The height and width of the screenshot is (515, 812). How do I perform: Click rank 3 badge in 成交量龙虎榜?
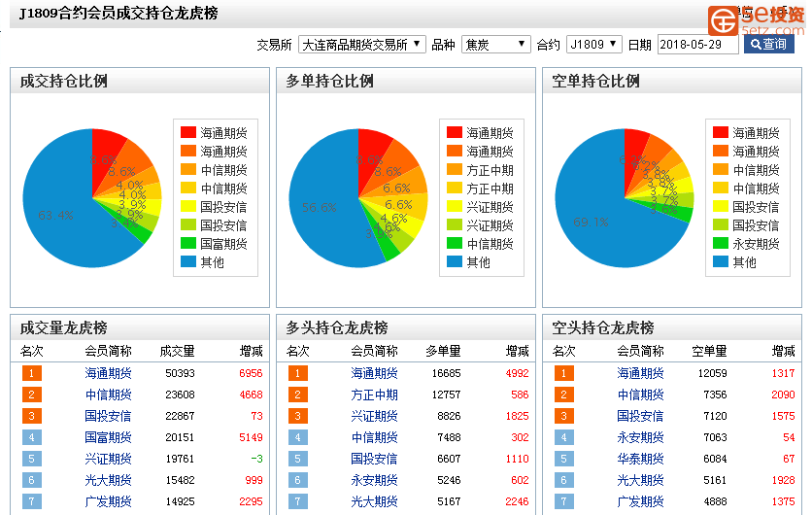(x=32, y=416)
